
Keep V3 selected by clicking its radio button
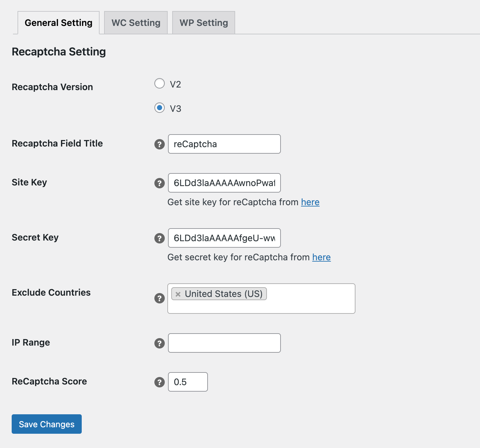click(x=159, y=108)
